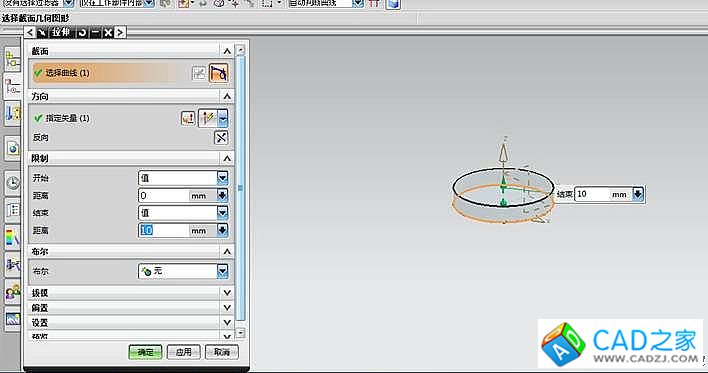
Task: Collapse the 方向 section
Action: [227, 96]
